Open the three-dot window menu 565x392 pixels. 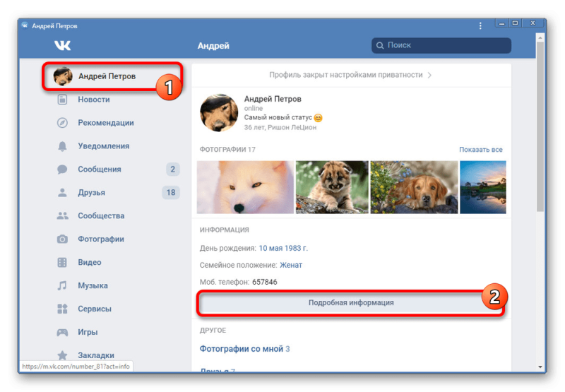tap(480, 25)
